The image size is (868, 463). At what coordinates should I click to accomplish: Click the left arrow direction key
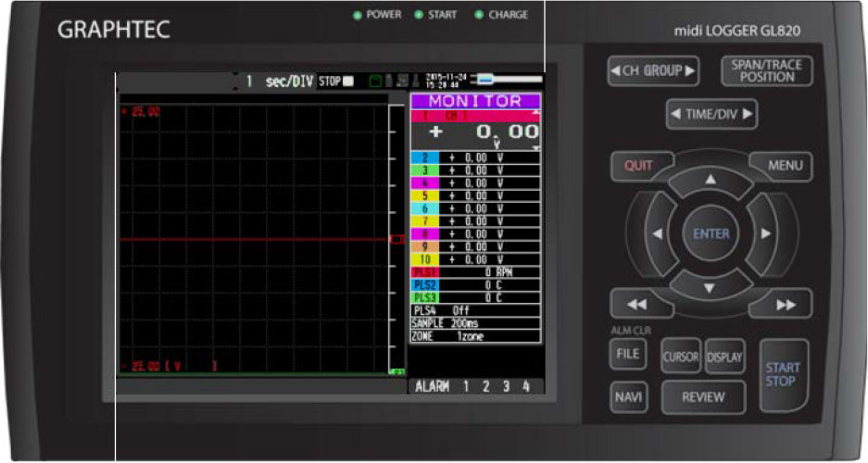click(x=659, y=234)
